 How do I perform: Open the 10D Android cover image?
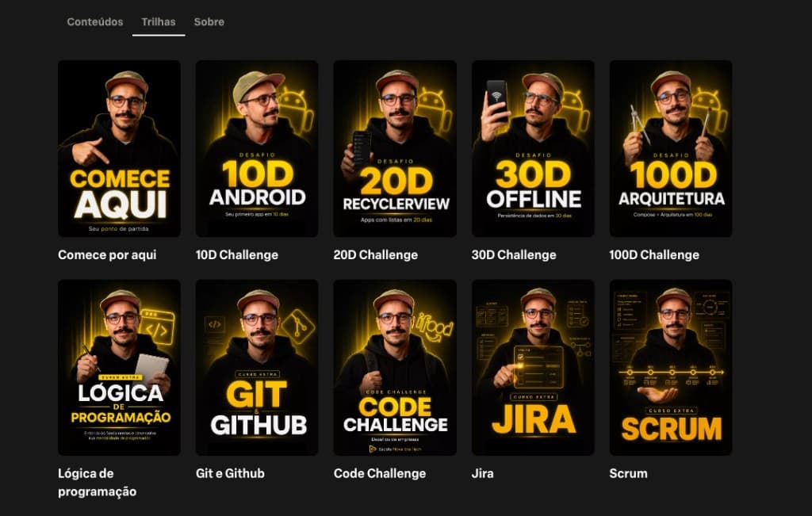(258, 148)
